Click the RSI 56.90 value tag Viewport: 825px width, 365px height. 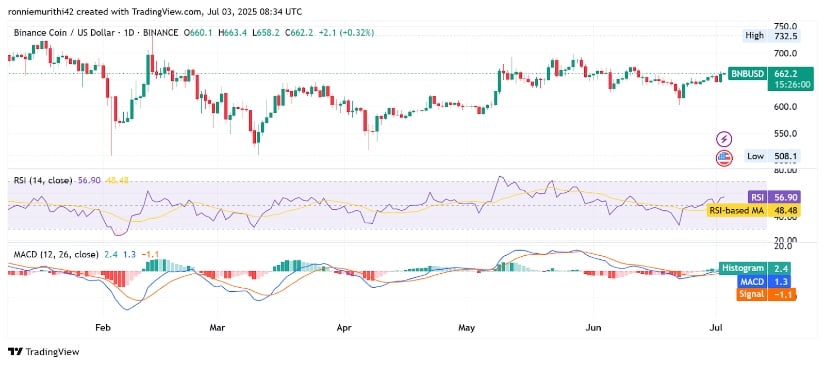[x=773, y=197]
